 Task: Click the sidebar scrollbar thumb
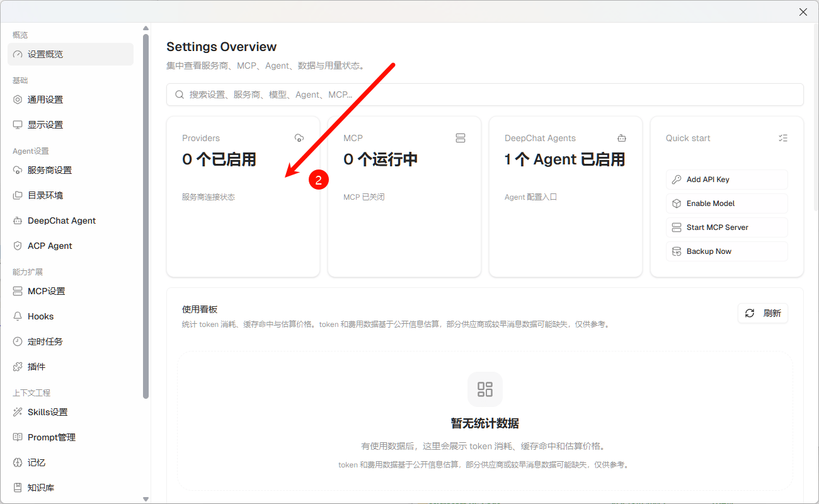[146, 216]
